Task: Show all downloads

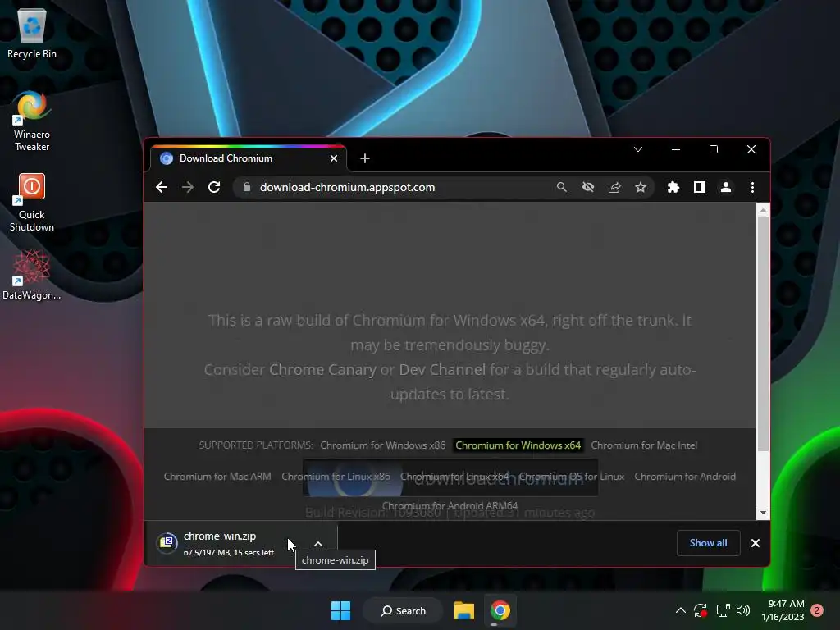Action: coord(708,543)
